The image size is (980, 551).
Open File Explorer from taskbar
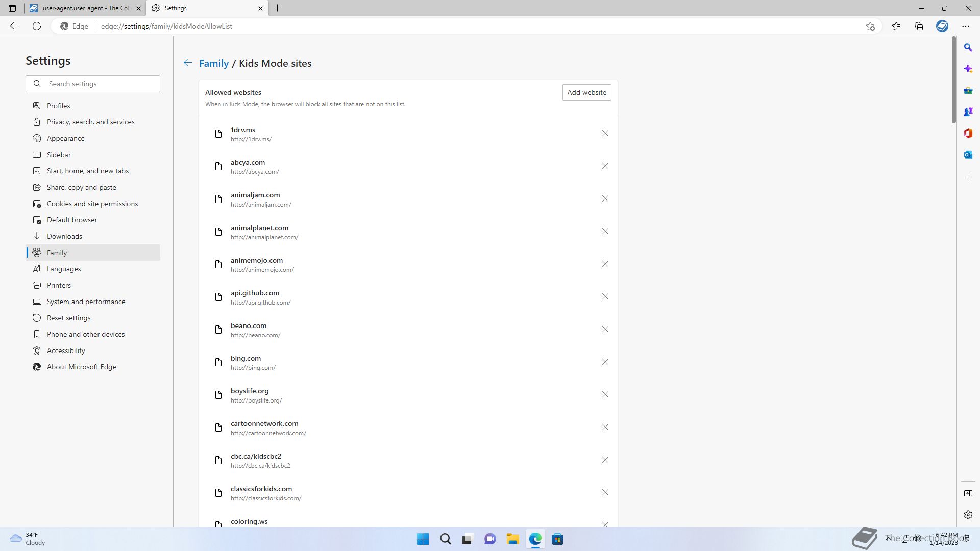(512, 539)
